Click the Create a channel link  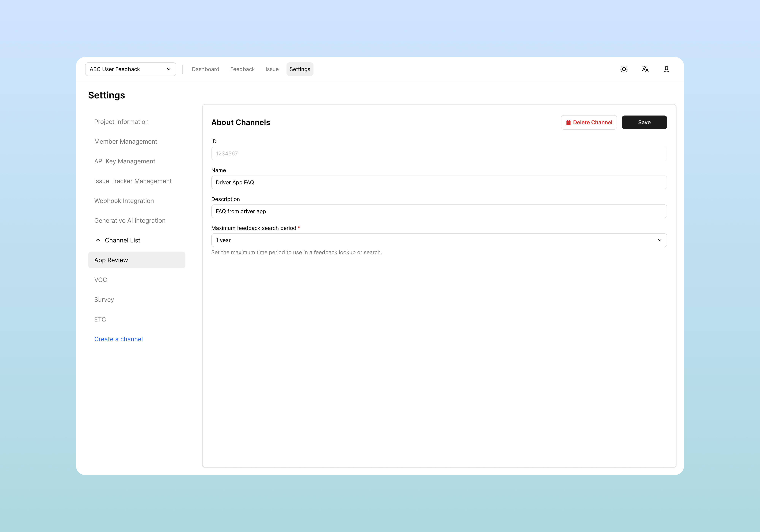click(x=118, y=339)
